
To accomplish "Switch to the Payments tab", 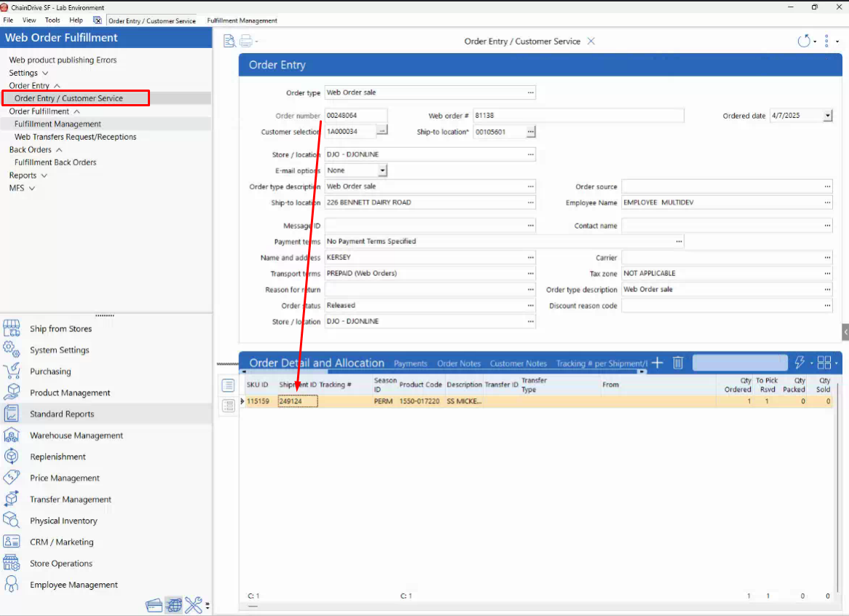I will click(x=411, y=364).
